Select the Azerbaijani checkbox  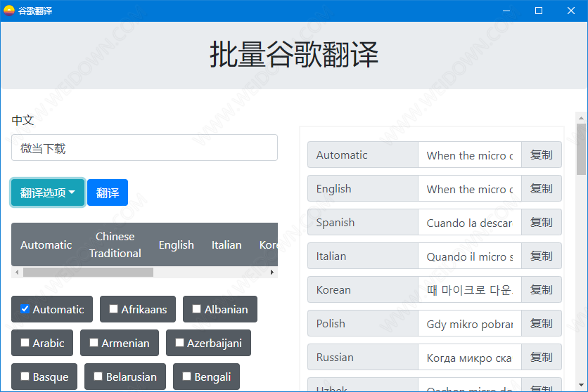point(179,343)
